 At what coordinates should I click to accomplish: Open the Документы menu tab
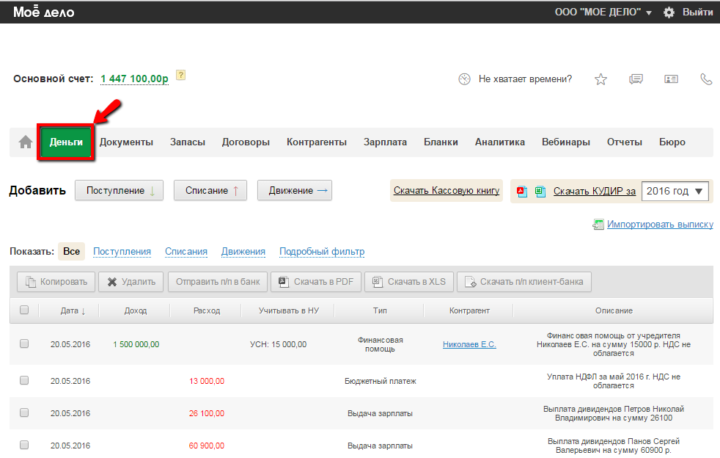(126, 142)
